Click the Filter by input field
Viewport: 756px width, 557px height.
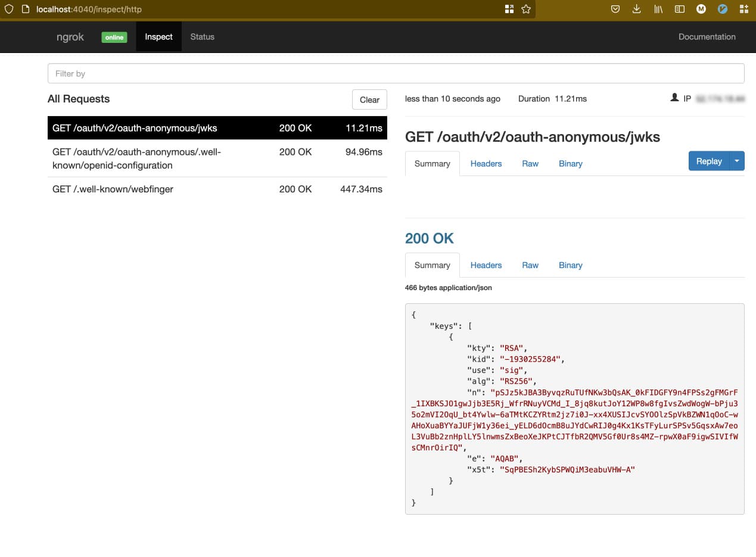(396, 74)
